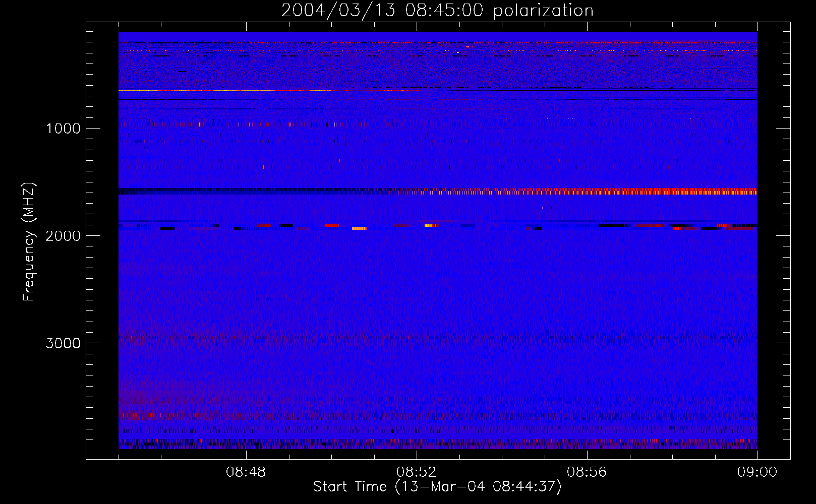Click the plot title "2004/03/13 08:45:00 polarization"
Image resolution: width=816 pixels, height=504 pixels.
pyautogui.click(x=437, y=11)
